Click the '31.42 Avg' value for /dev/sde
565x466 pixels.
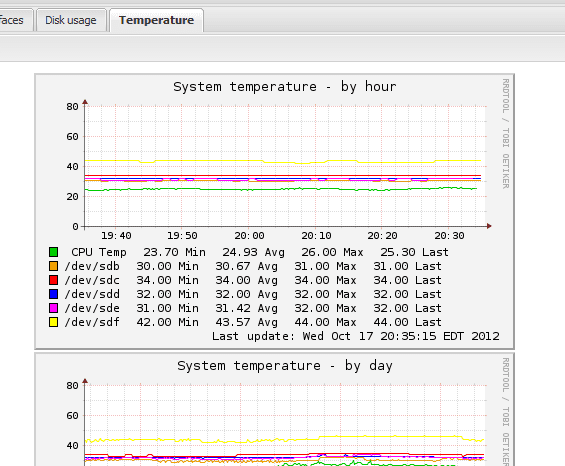246,309
